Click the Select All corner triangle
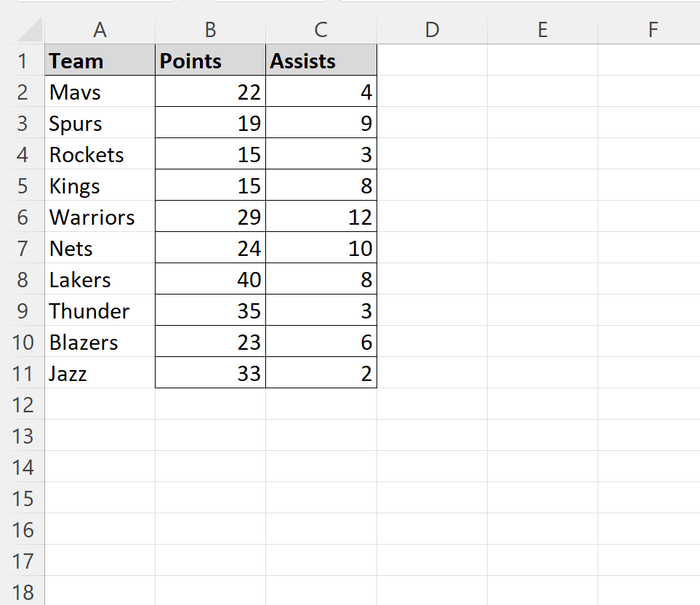Screen dimensions: 700x605 [30, 30]
